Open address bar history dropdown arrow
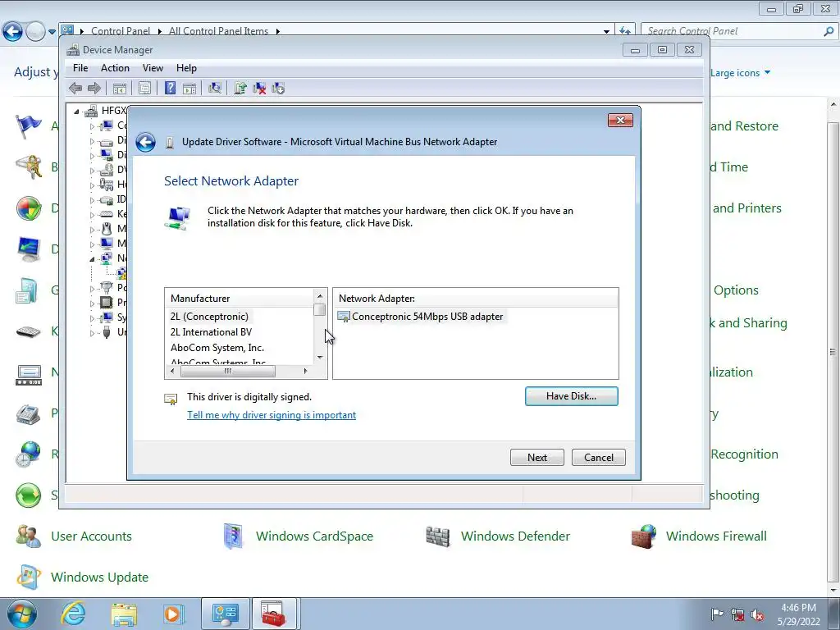 [x=606, y=31]
